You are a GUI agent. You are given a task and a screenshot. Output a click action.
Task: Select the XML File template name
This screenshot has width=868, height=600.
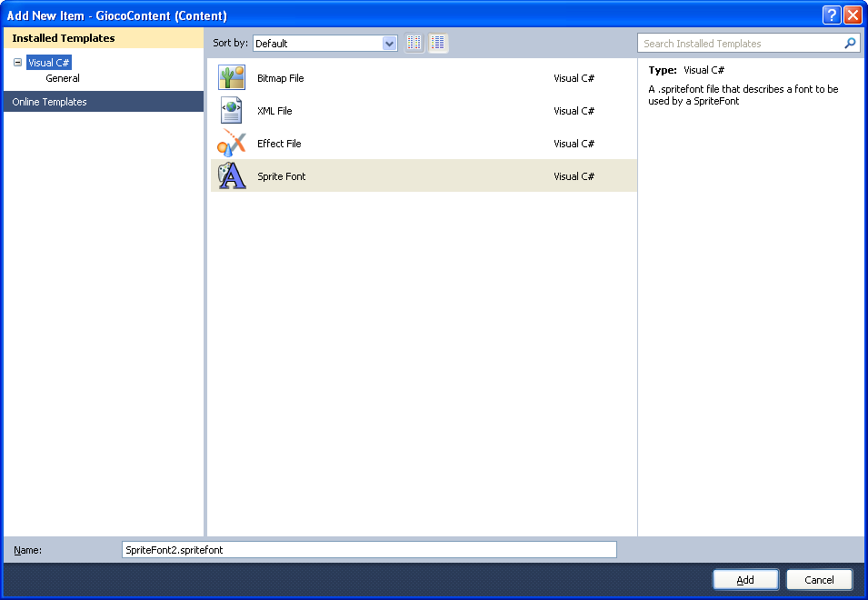pos(274,111)
